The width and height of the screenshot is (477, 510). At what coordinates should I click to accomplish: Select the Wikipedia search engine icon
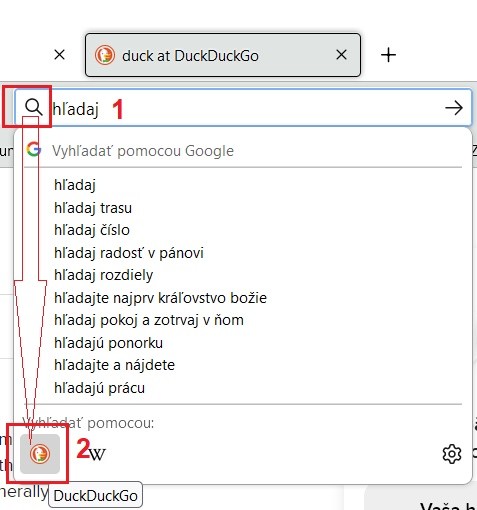[97, 454]
